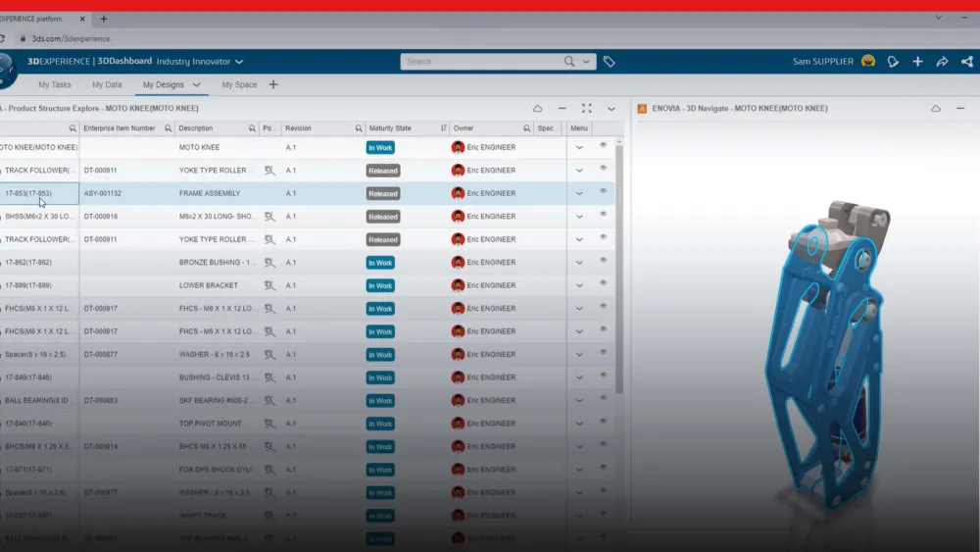The height and width of the screenshot is (552, 980).
Task: Expand Industry Innovator role dropdown
Action: 239,62
